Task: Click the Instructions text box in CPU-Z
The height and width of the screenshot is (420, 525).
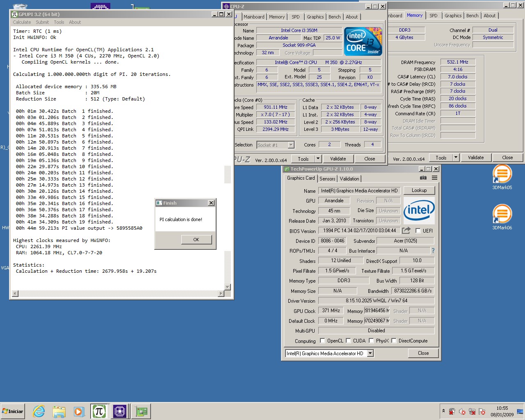Action: (x=319, y=87)
